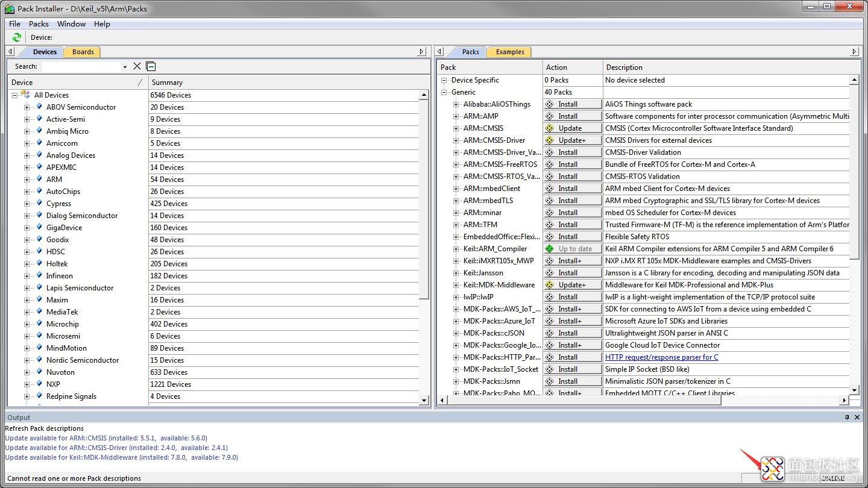
Task: Click the Description column header
Action: click(x=731, y=67)
